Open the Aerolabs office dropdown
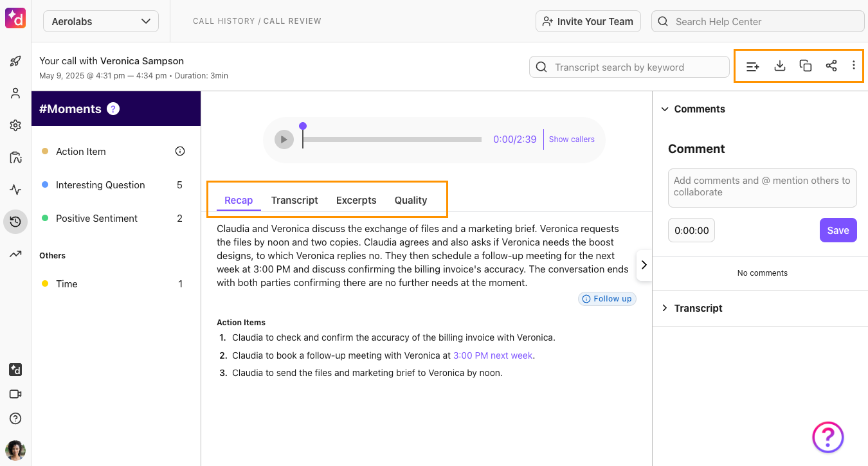Viewport: 868px width, 466px height. [x=101, y=21]
